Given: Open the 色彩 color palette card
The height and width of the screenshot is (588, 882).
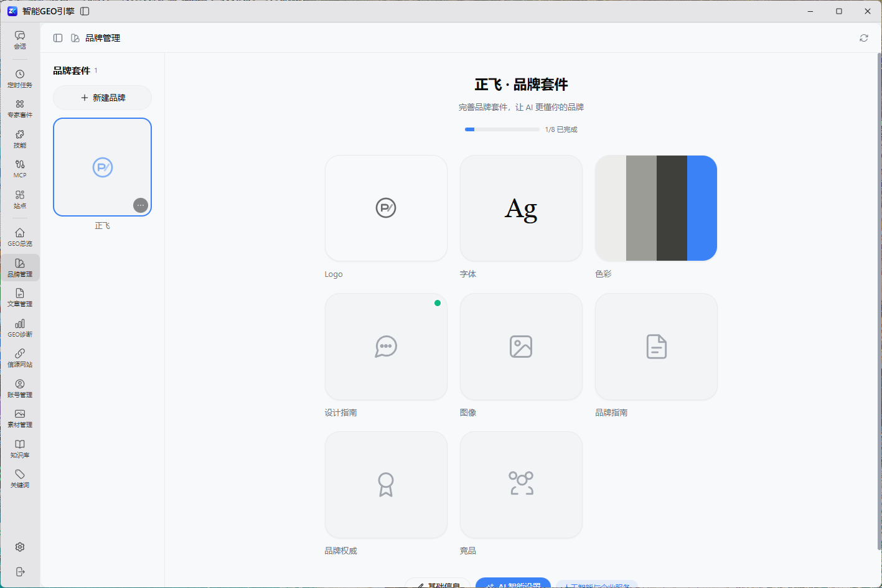Looking at the screenshot, I should (656, 208).
